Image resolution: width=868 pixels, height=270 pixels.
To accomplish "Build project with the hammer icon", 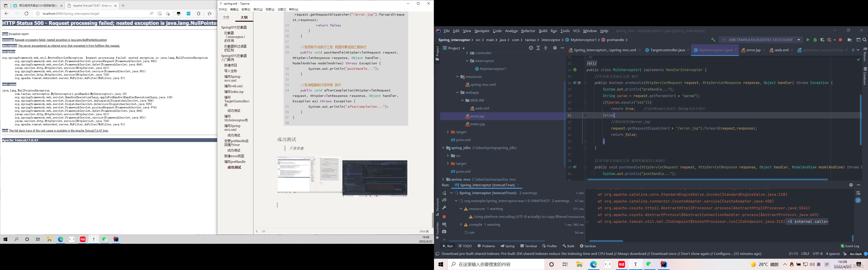I will click(x=713, y=40).
